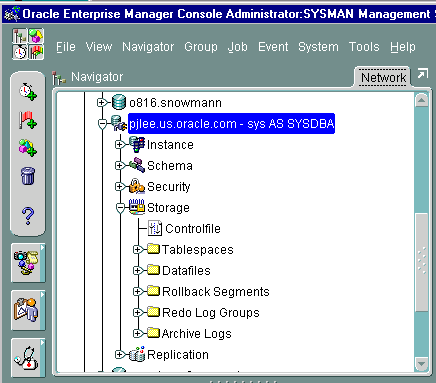The image size is (436, 383).
Task: Open the System menu
Action: (x=318, y=47)
